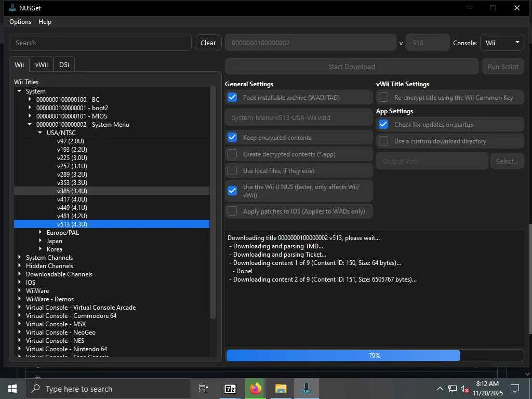
Task: Expand the MIOS tree node
Action: (30, 116)
